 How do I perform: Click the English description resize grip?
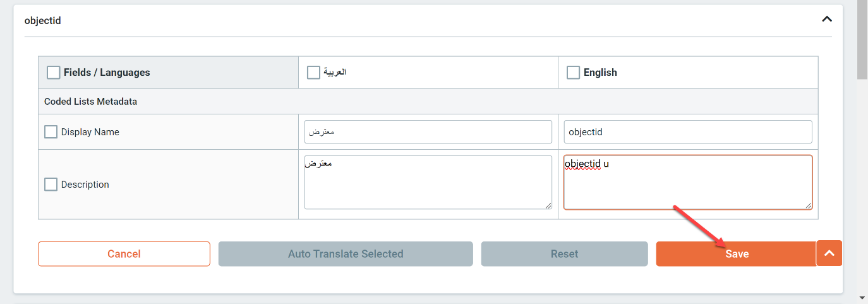(808, 205)
